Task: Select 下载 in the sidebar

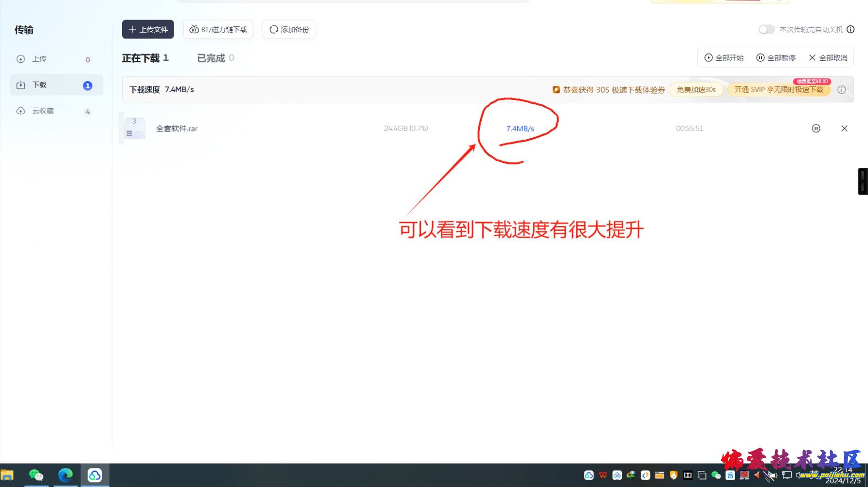Action: [x=39, y=85]
